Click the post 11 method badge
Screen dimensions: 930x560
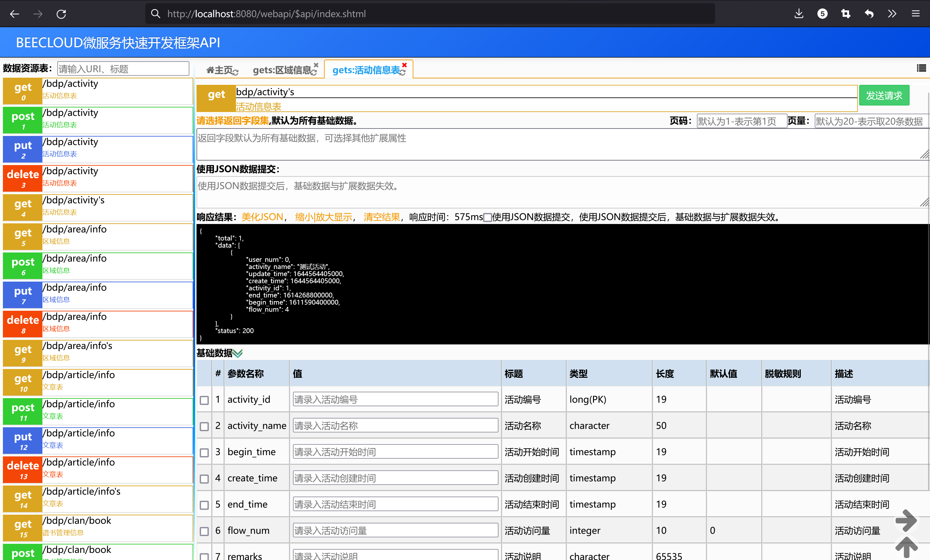click(x=23, y=412)
